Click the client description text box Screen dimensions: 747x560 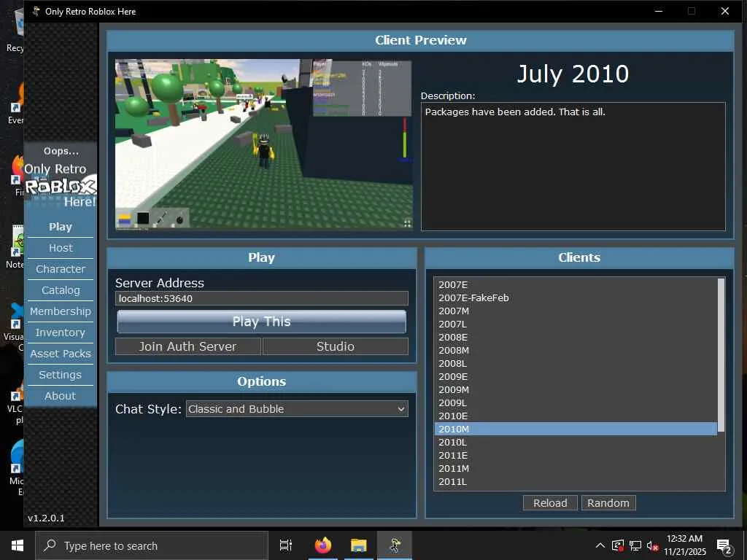(x=573, y=166)
